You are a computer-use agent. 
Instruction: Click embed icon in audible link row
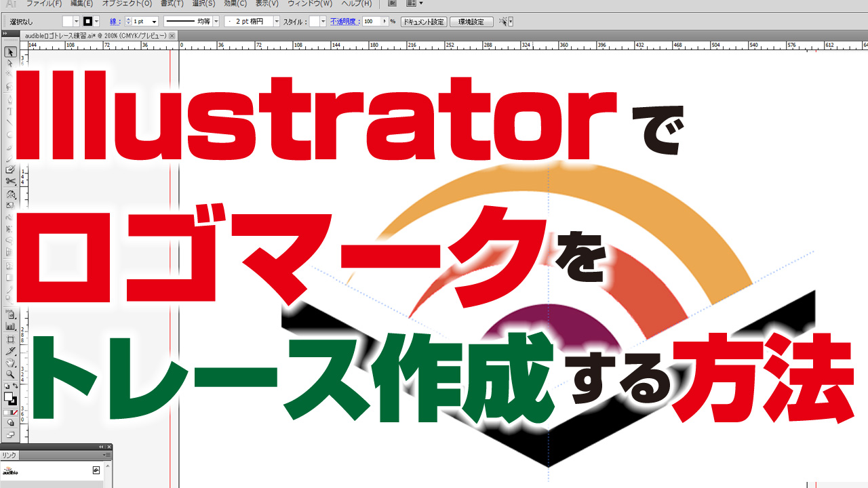(96, 470)
